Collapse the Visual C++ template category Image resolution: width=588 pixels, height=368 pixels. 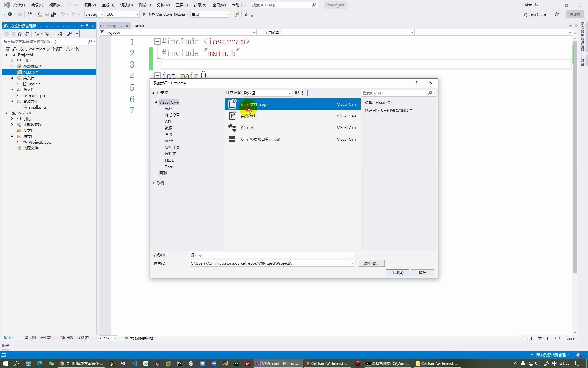point(156,102)
